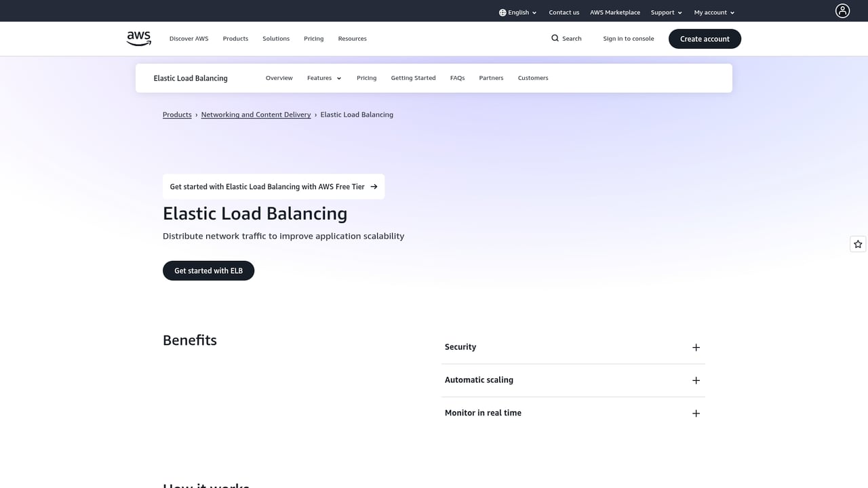Screen dimensions: 868x488
Task: Click the AWS logo
Action: 138,38
